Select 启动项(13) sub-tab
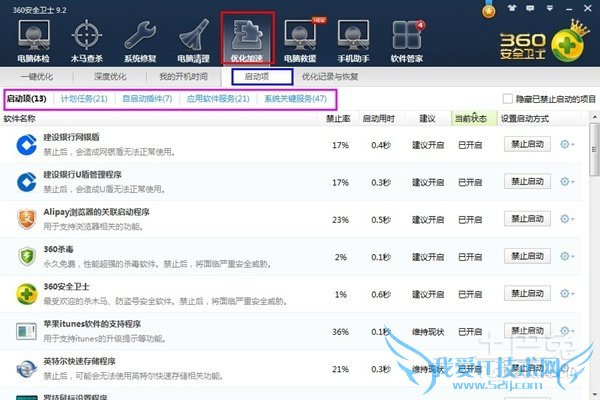This screenshot has width=600, height=400. point(27,99)
